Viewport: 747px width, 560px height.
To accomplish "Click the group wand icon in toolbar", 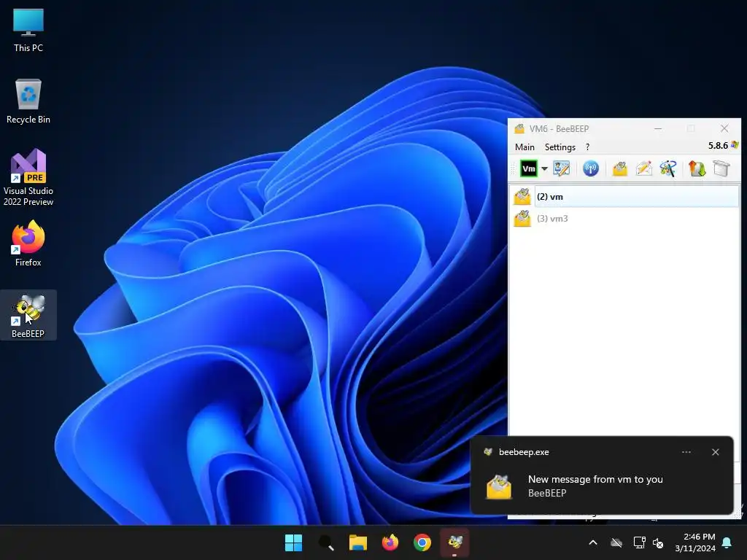I will pos(668,168).
